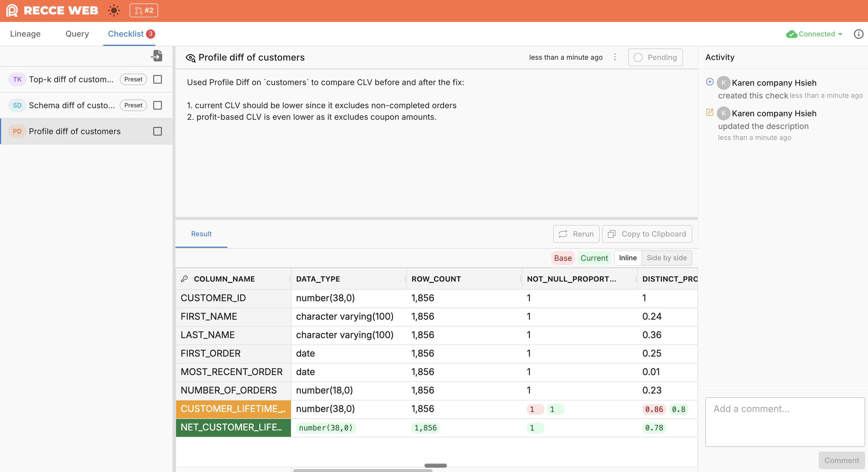Open the info icon at top right

pos(858,34)
